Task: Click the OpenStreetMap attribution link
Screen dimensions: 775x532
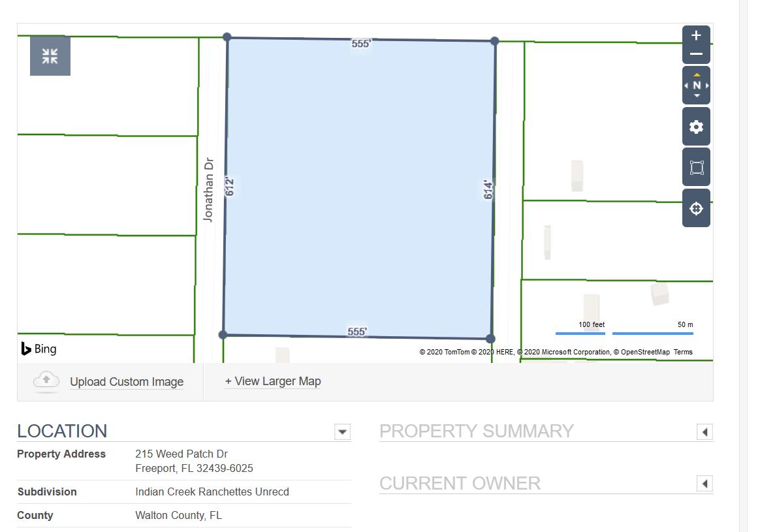Action: click(644, 352)
